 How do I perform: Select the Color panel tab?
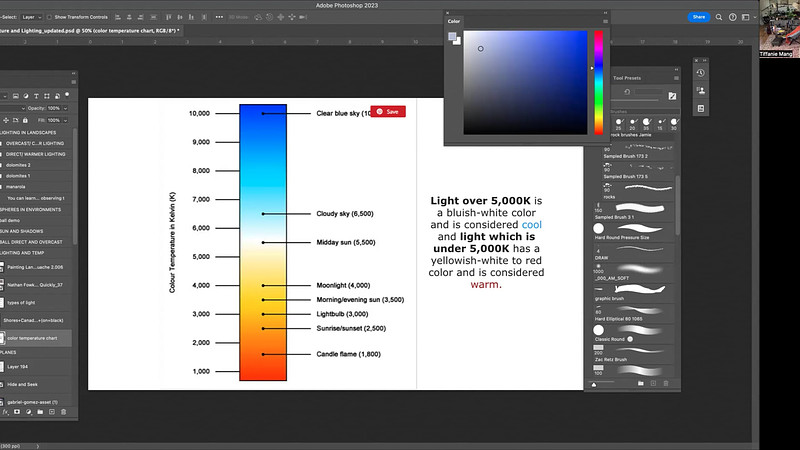pos(454,21)
